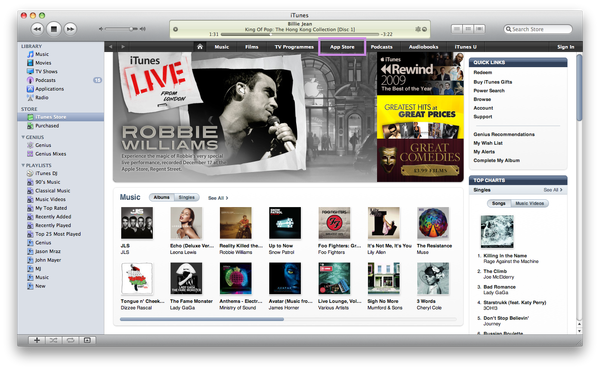Viewport: 600px width, 370px height.
Task: Click the next track fast-forward button
Action: (x=70, y=29)
